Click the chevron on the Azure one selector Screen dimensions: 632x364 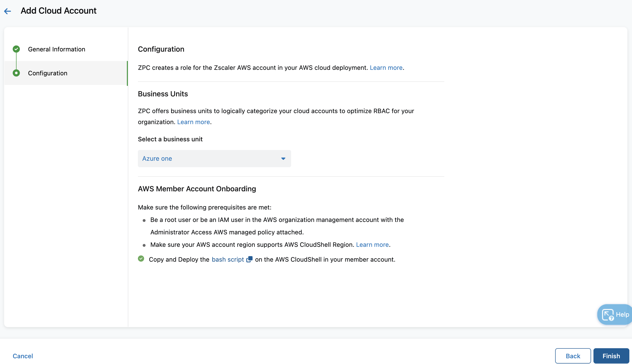283,159
